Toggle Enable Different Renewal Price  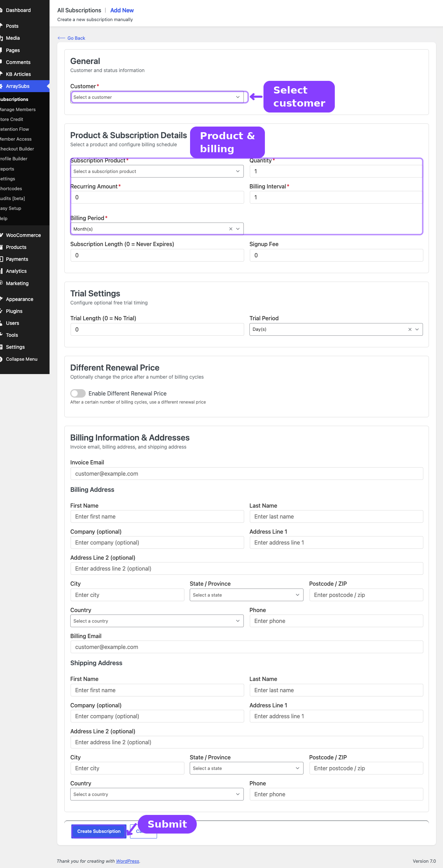coord(78,393)
